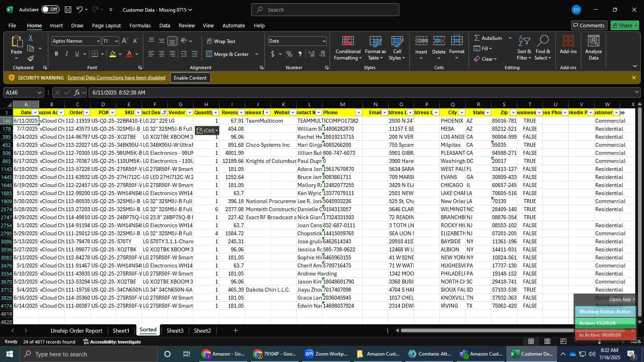Switch to Normal view in status bar
The height and width of the screenshot is (362, 644).
pyautogui.click(x=531, y=341)
